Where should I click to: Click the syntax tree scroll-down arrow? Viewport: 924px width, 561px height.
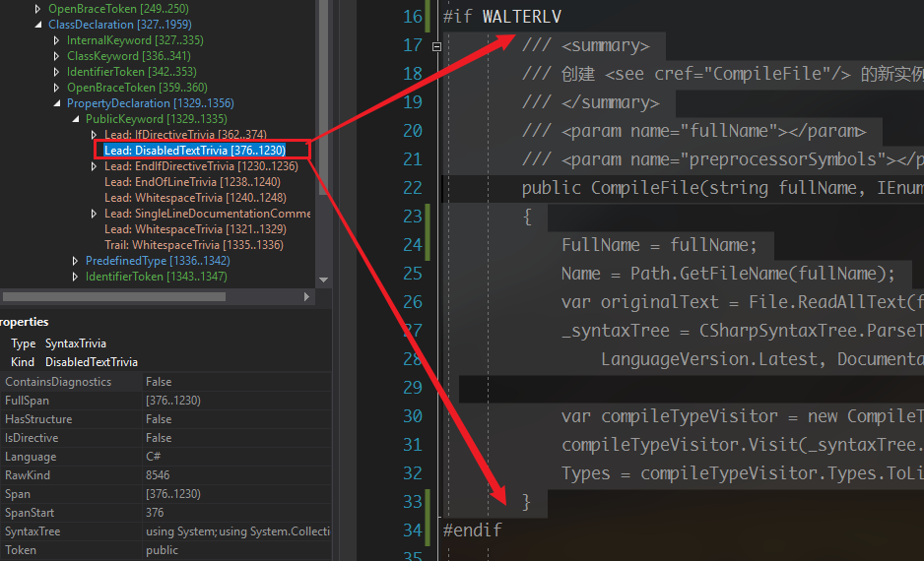[x=323, y=280]
